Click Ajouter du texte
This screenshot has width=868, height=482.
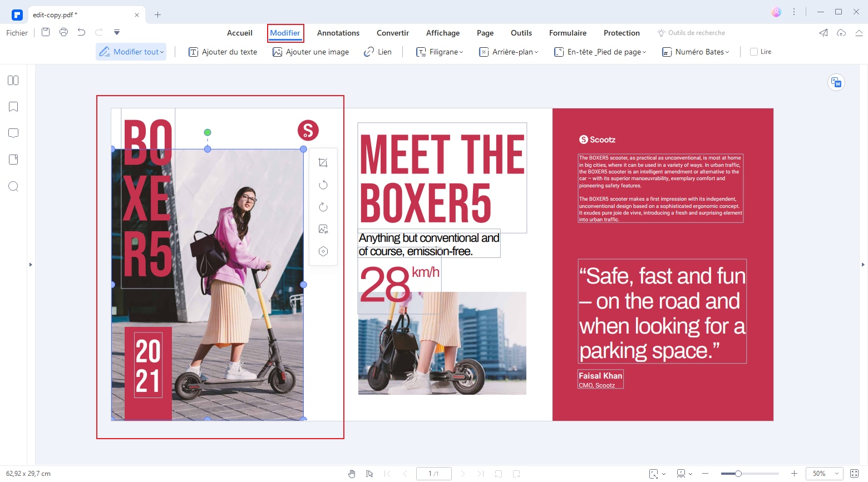point(223,52)
